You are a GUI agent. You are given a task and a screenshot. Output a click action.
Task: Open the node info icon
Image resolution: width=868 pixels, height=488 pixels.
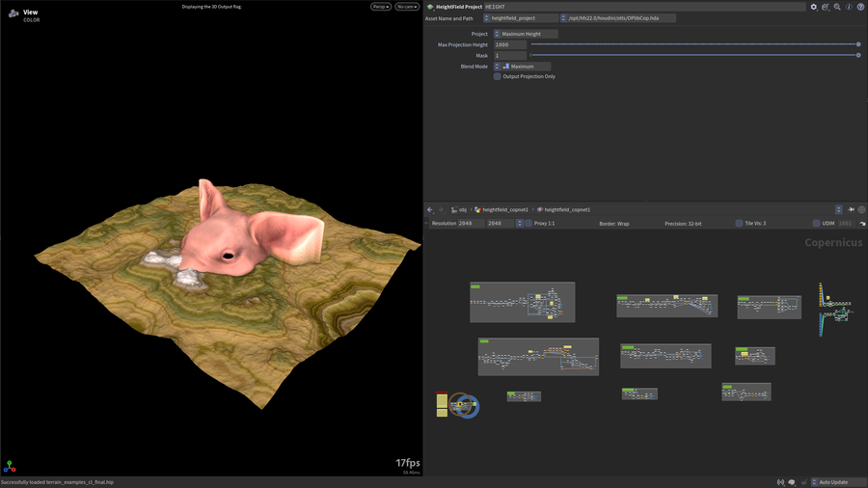(x=849, y=7)
